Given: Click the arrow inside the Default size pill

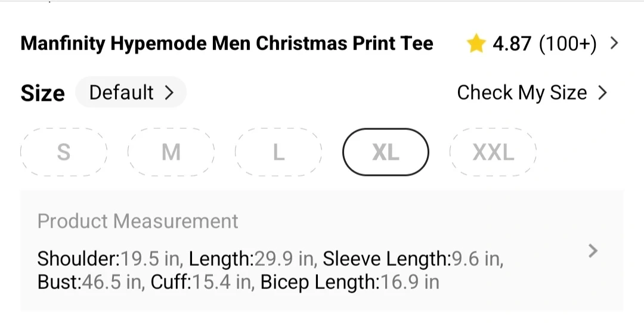Looking at the screenshot, I should [x=169, y=93].
